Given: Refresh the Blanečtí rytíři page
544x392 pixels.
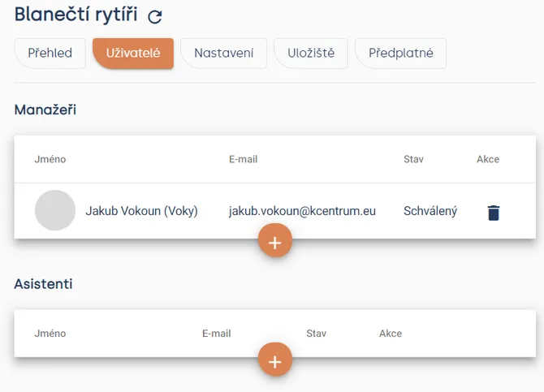Looking at the screenshot, I should pos(155,16).
